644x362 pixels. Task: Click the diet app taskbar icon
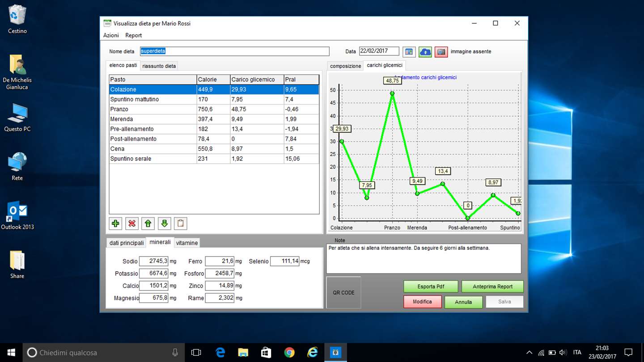[336, 353]
